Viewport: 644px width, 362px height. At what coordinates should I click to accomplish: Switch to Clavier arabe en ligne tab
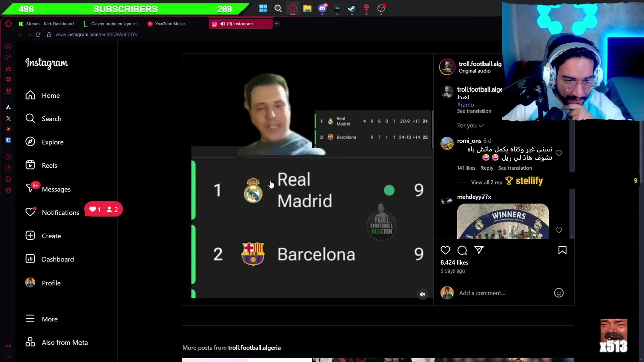110,24
